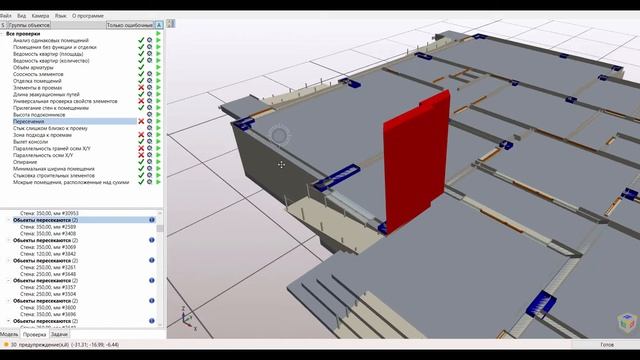The image size is (640, 360).
Task: Select the 'Ведомость квартир (количество)' check
Action: click(51, 61)
